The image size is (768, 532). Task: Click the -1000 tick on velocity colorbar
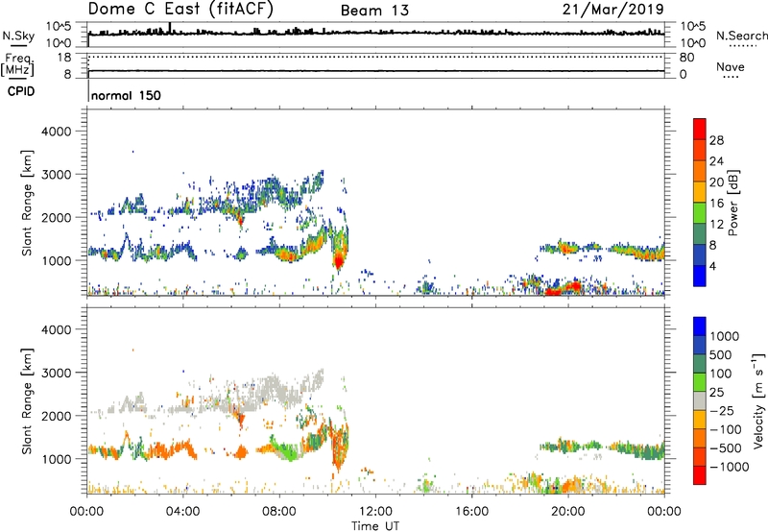pyautogui.click(x=730, y=467)
